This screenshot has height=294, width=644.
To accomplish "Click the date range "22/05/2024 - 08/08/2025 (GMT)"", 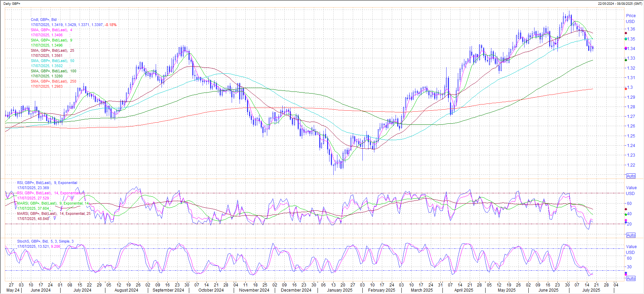I will 620,3.
